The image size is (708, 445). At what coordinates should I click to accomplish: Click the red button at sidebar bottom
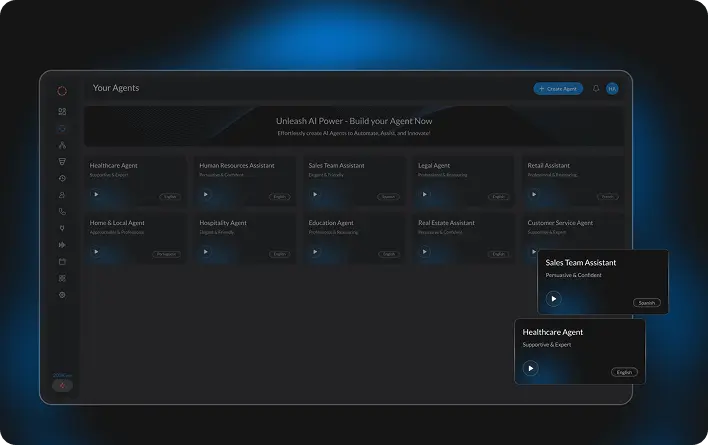coord(62,386)
